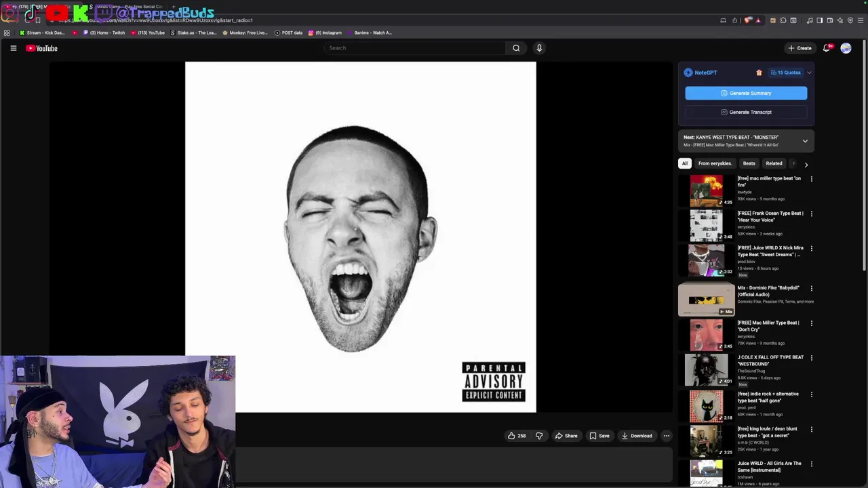
Task: Collapse the NoteGPT panel chevron
Action: 809,73
